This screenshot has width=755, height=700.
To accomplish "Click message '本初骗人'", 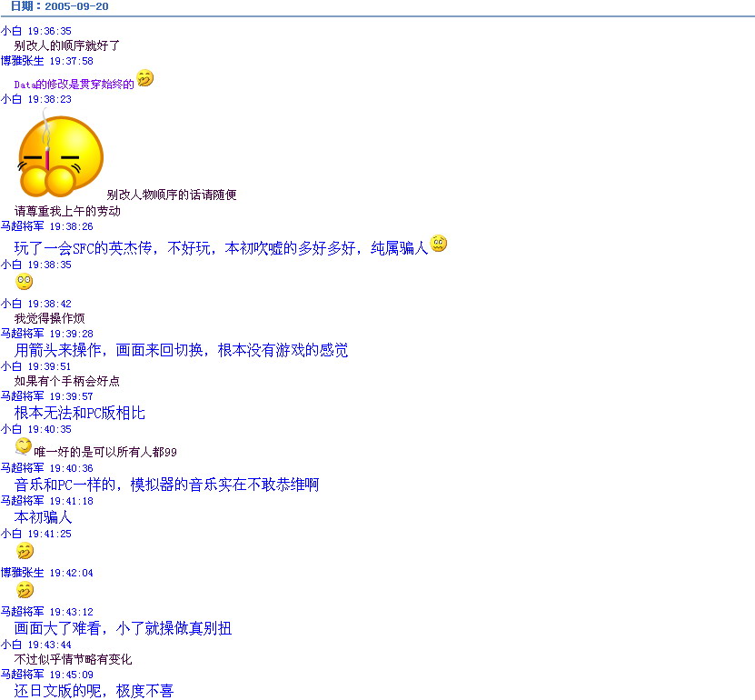I will tap(44, 517).
